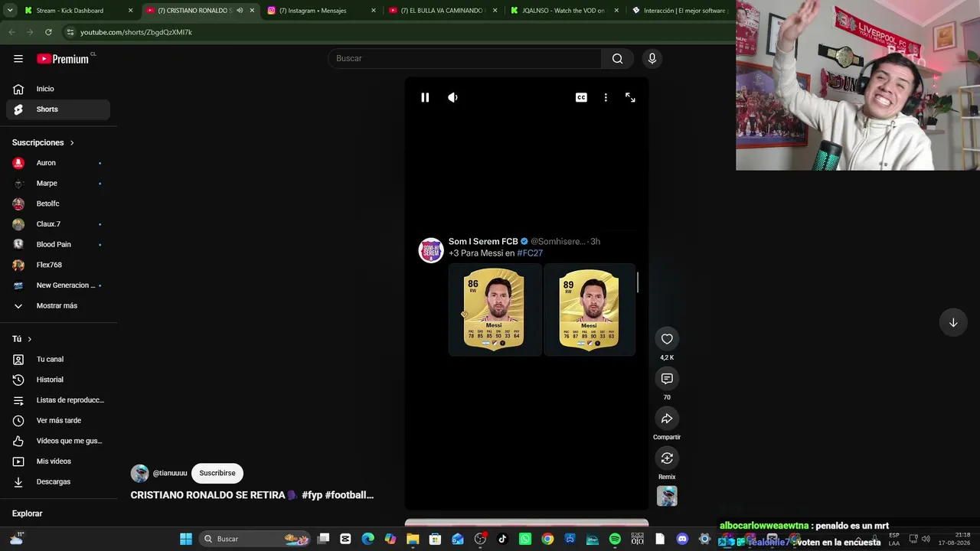Click the search magnifier button
This screenshot has width=980, height=551.
point(617,59)
